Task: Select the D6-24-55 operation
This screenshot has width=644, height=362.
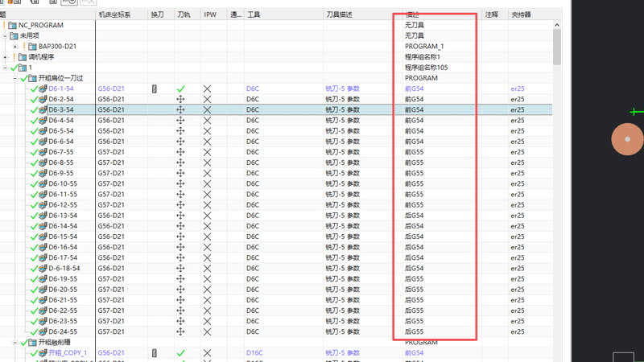Action: (x=63, y=331)
